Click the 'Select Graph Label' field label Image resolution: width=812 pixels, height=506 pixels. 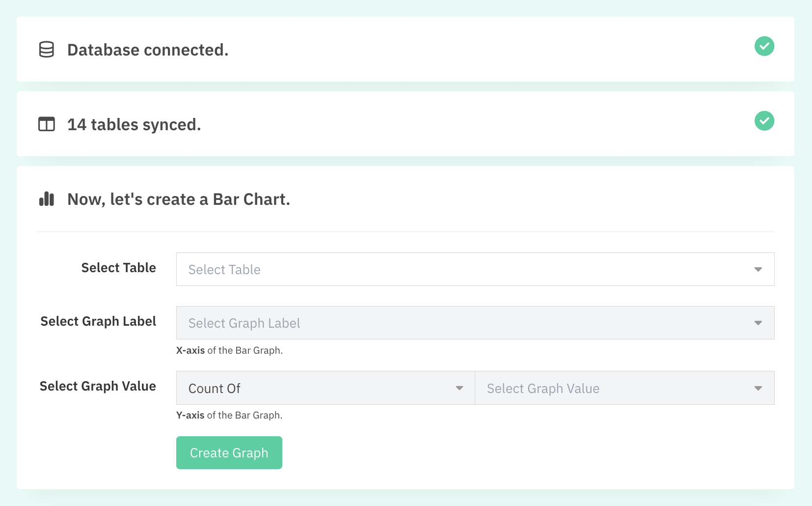98,321
